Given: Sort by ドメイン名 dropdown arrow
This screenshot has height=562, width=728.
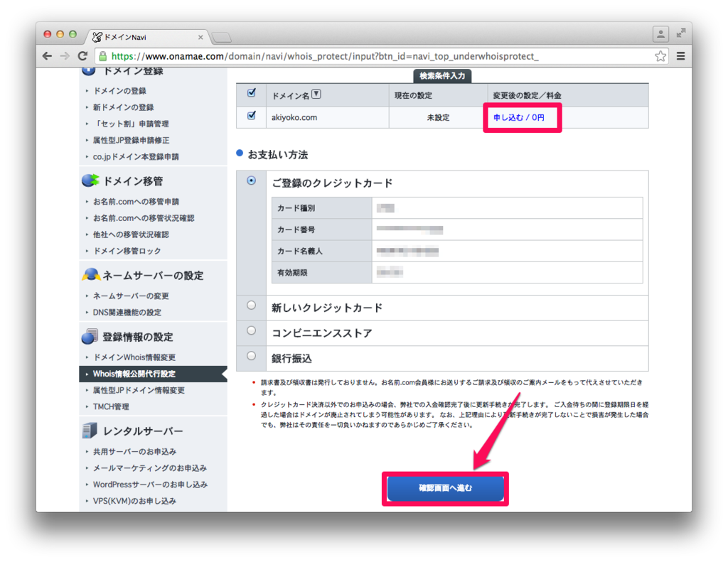Looking at the screenshot, I should pos(316,94).
